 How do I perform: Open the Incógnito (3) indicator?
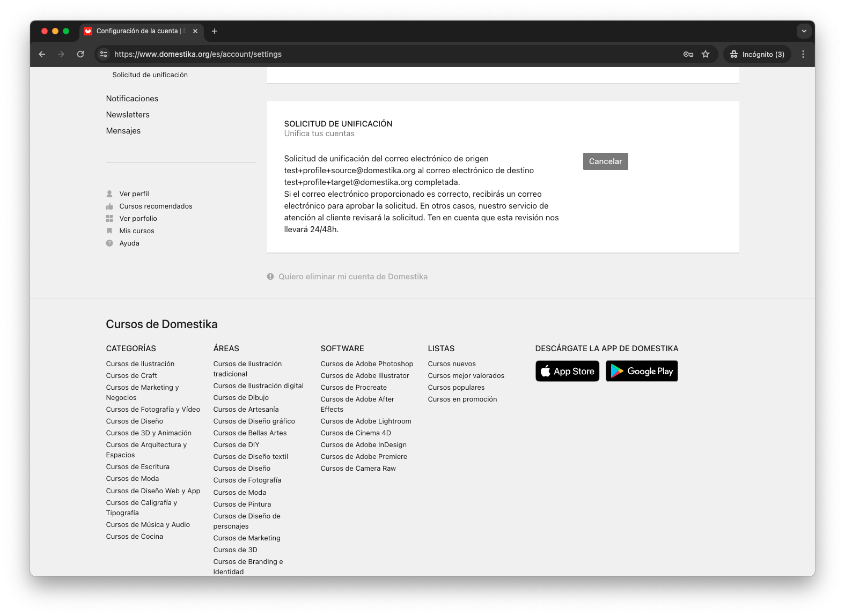(757, 54)
